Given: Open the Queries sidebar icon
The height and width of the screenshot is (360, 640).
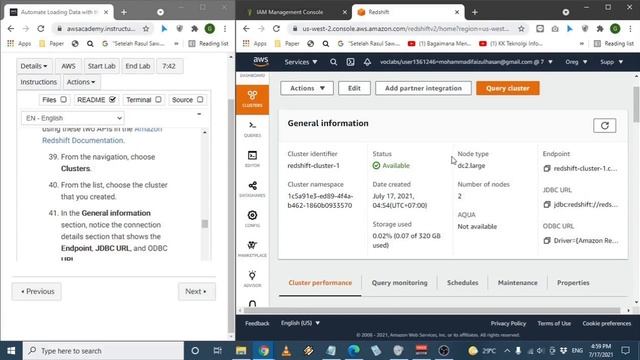Looking at the screenshot, I should point(252,129).
